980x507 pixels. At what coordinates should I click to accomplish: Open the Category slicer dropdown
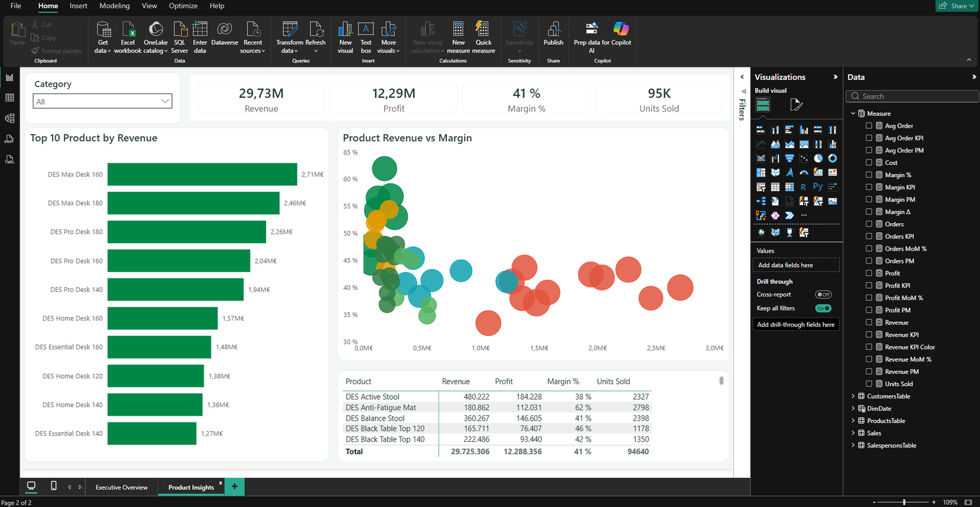tap(102, 101)
